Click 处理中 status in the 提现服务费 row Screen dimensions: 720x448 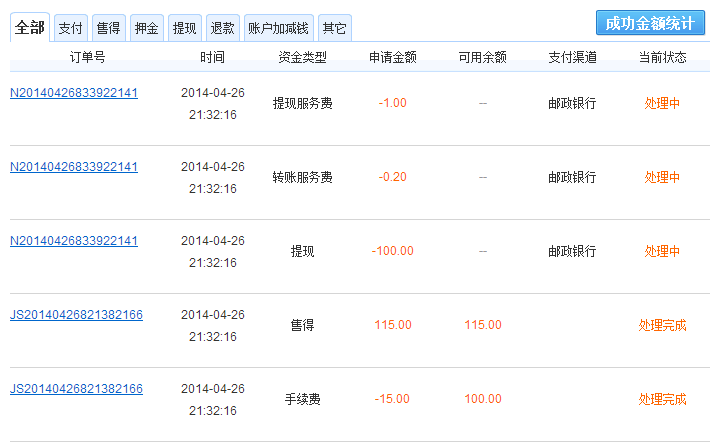(662, 103)
